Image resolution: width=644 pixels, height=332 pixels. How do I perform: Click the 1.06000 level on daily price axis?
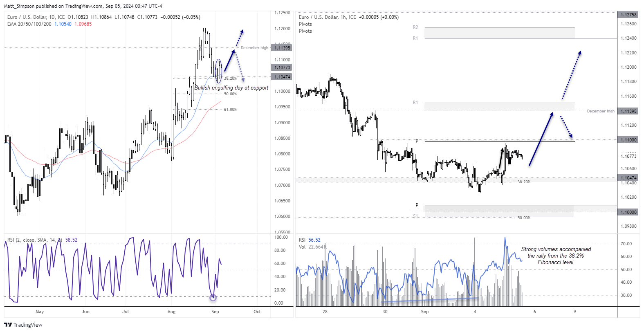[x=282, y=216]
